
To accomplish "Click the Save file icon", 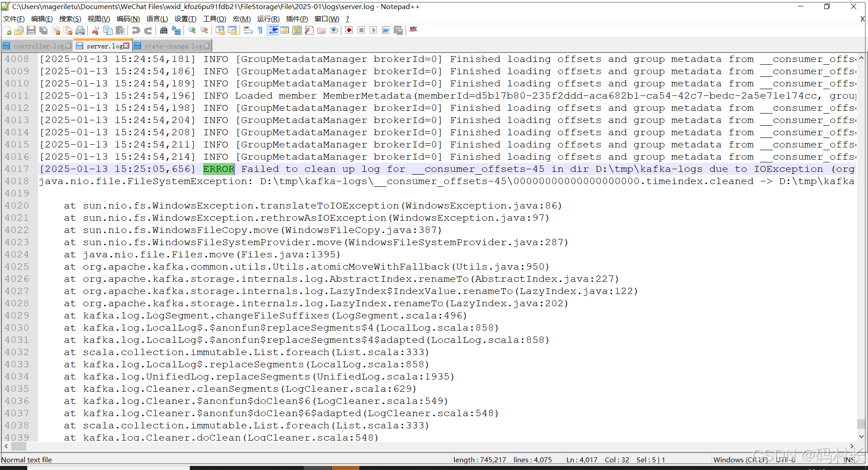I will pyautogui.click(x=31, y=30).
